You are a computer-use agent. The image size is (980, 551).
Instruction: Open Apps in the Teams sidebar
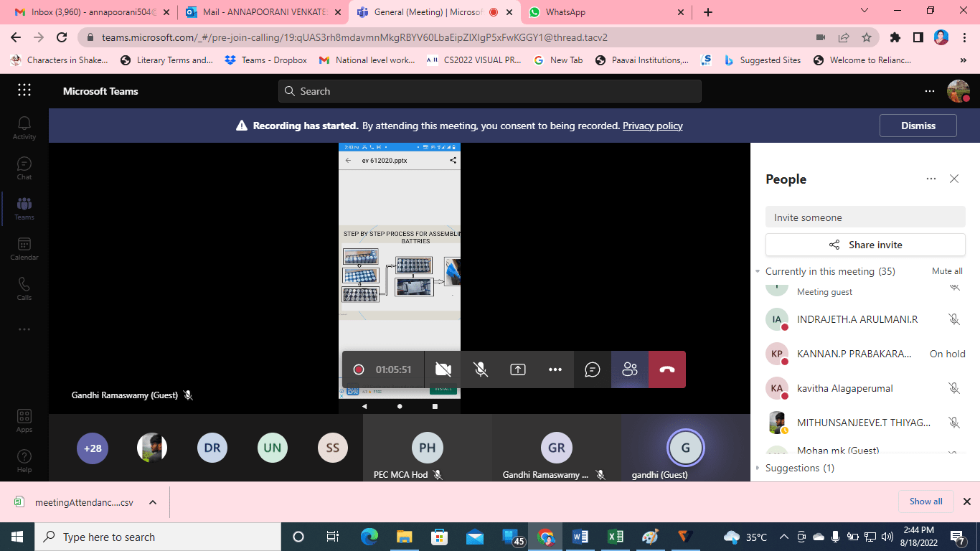pos(24,421)
